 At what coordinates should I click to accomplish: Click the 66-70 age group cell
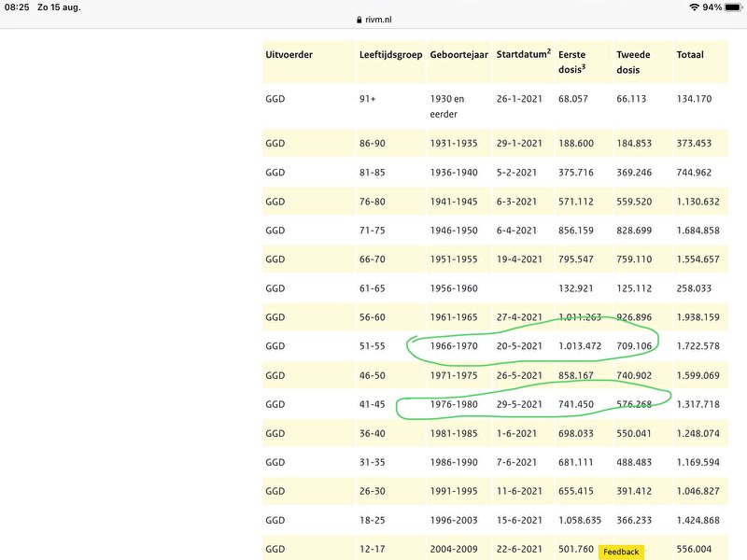(372, 259)
